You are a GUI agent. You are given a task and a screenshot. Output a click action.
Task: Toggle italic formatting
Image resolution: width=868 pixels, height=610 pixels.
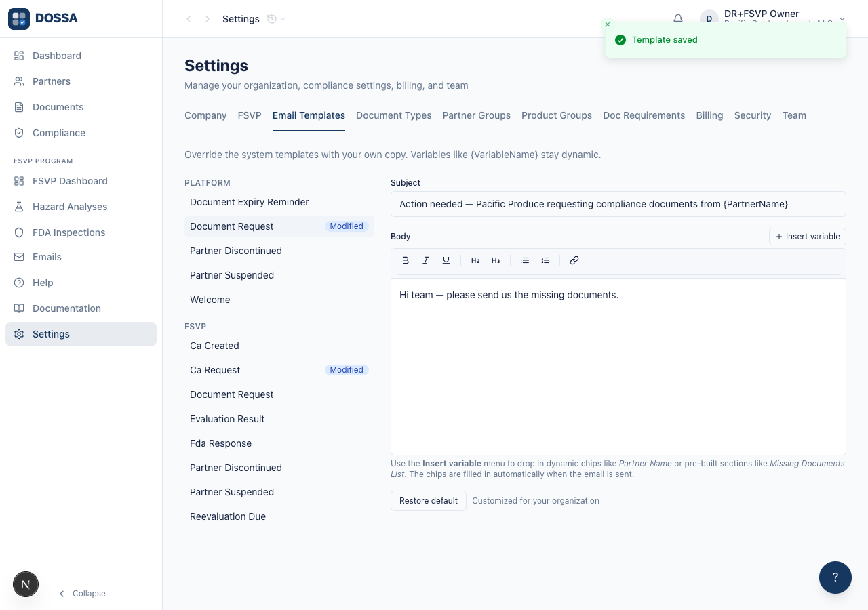[426, 260]
